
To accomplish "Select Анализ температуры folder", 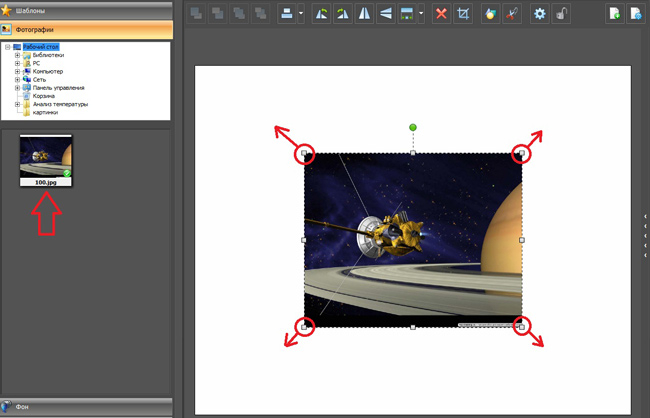I will coord(61,104).
